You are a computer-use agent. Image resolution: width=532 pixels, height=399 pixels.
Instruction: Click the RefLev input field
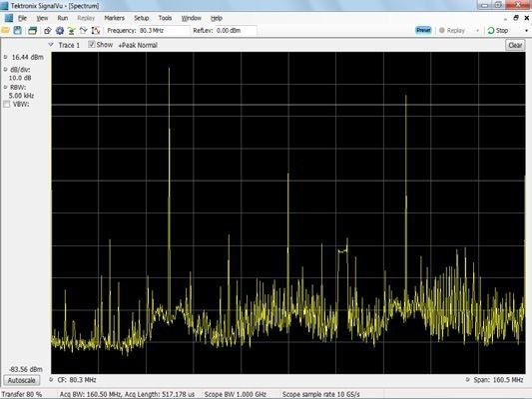(236, 31)
